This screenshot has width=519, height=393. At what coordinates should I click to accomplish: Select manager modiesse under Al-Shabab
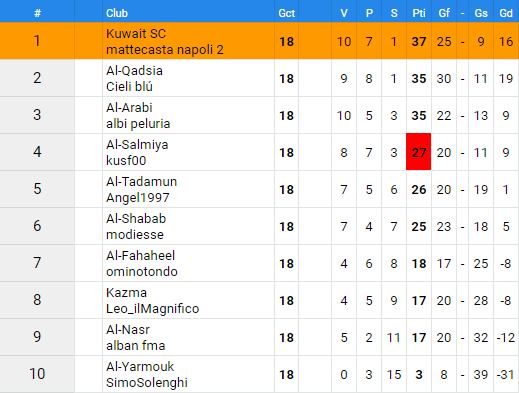coord(135,235)
